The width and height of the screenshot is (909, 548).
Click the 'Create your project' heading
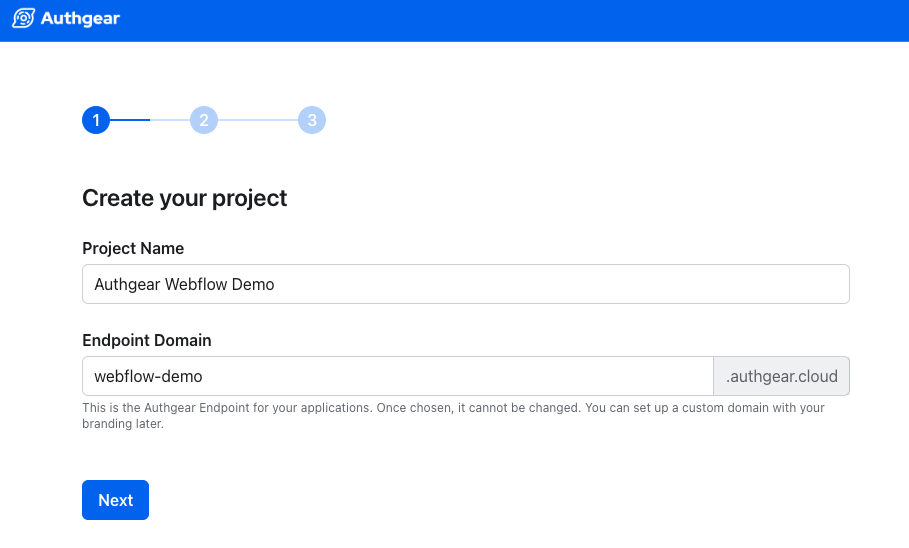[185, 198]
